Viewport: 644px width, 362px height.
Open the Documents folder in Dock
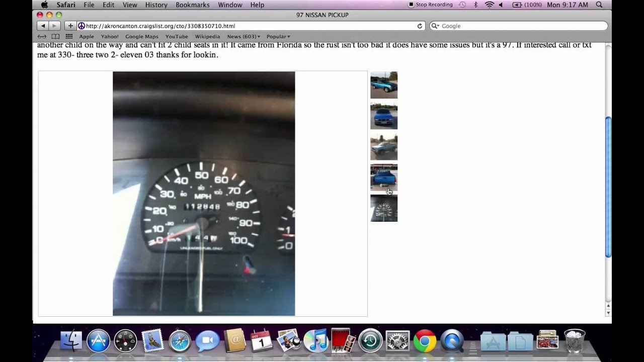pyautogui.click(x=520, y=341)
